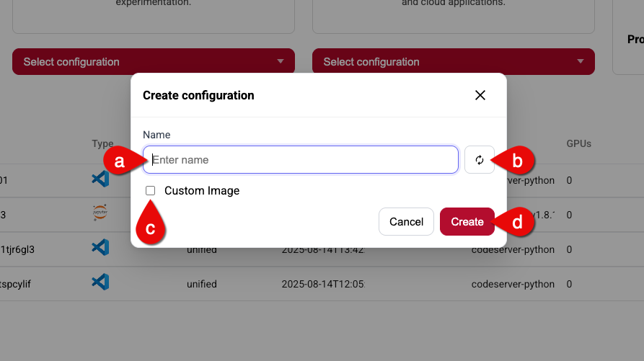
Task: Open the left Select configuration dropdown
Action: pyautogui.click(x=144, y=62)
